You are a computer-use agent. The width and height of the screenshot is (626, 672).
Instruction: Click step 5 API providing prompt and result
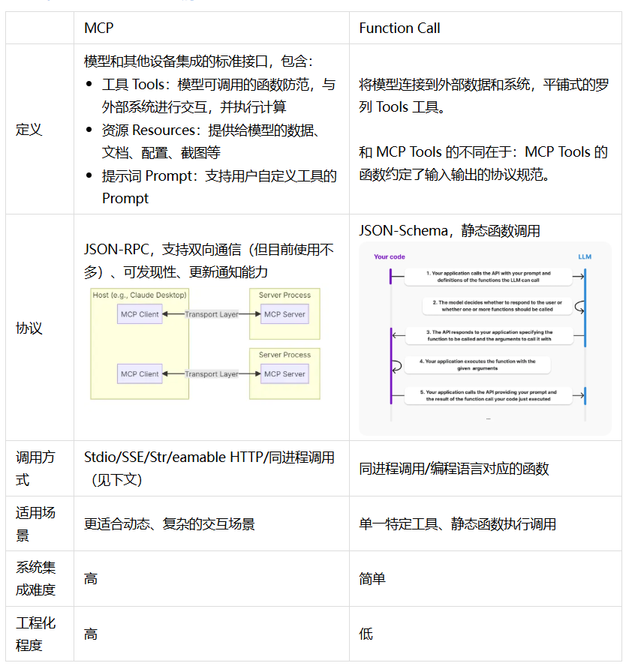coord(489,395)
